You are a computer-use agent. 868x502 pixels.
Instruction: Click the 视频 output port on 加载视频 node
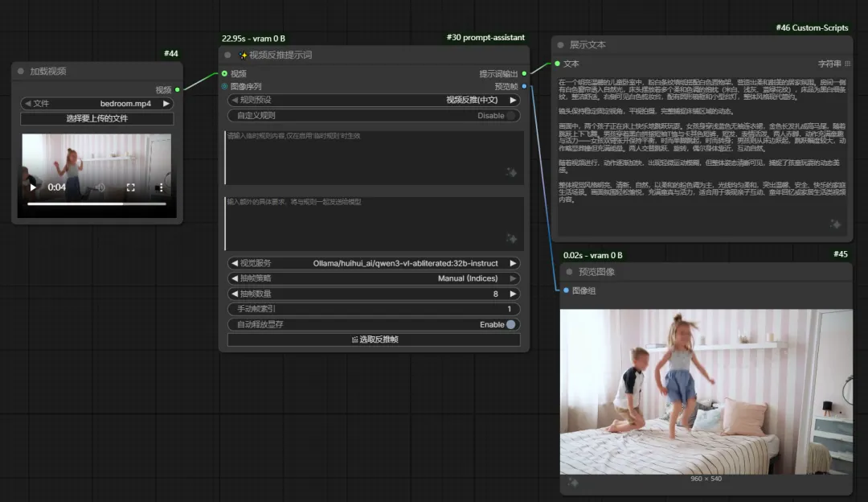(x=177, y=90)
